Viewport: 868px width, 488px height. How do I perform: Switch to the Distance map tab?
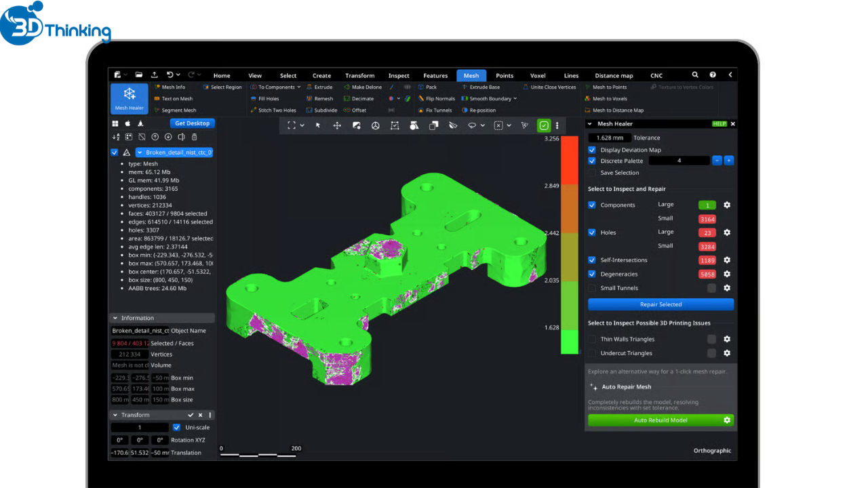click(614, 76)
